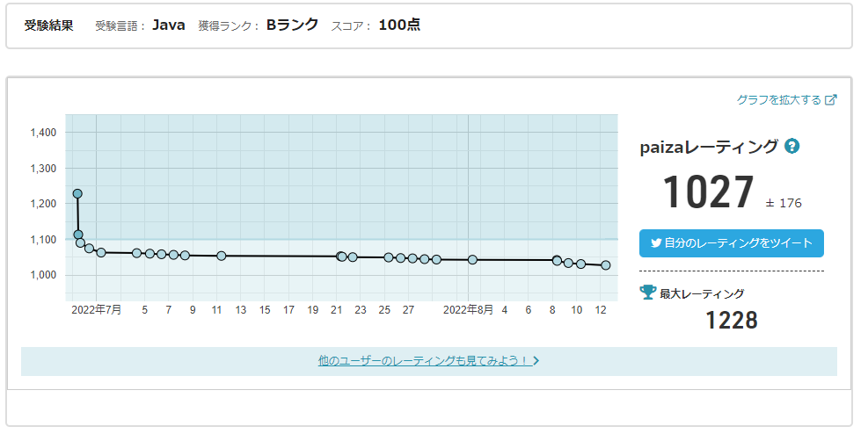Click the 2022年8月 x-axis label
Image resolution: width=868 pixels, height=441 pixels.
click(469, 310)
